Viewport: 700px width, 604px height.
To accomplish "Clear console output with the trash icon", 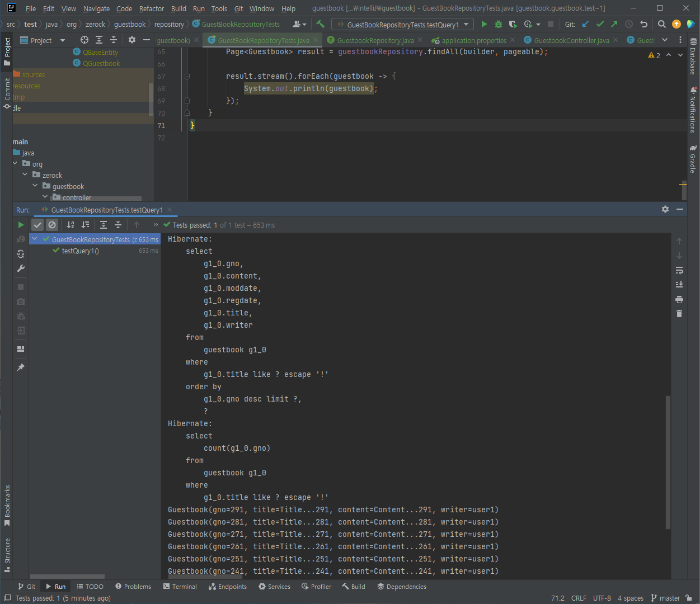I will (679, 314).
